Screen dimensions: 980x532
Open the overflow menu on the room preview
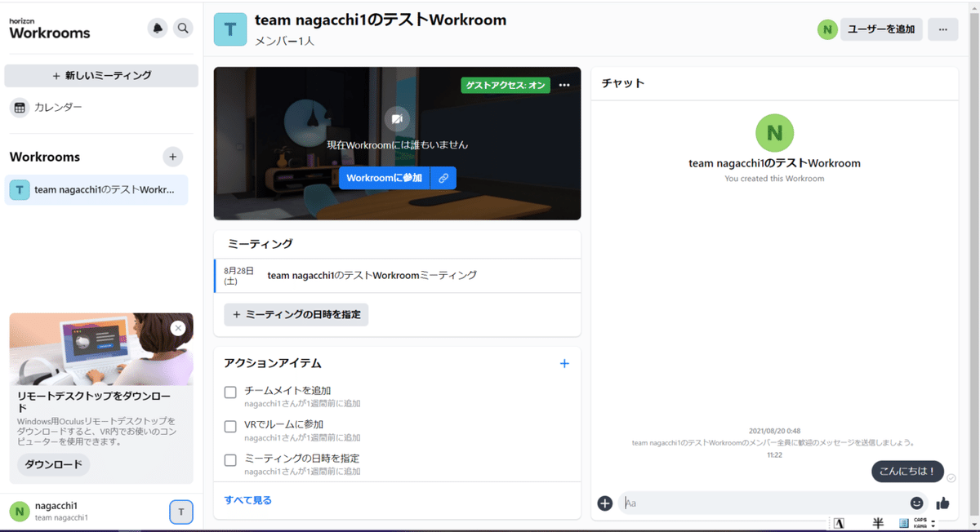pyautogui.click(x=564, y=84)
